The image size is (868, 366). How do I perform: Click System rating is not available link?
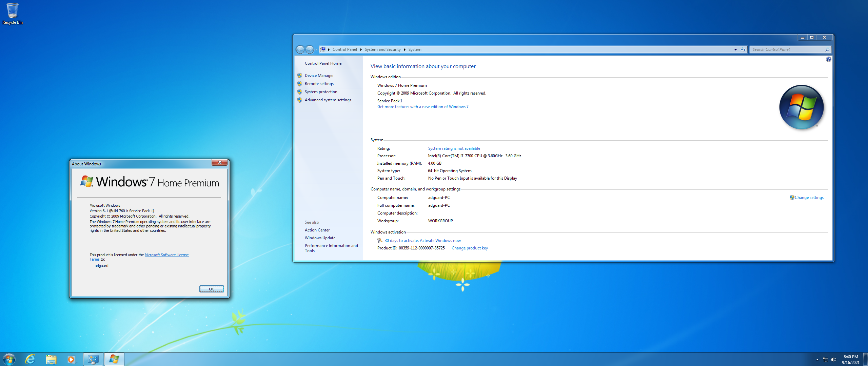pyautogui.click(x=454, y=148)
